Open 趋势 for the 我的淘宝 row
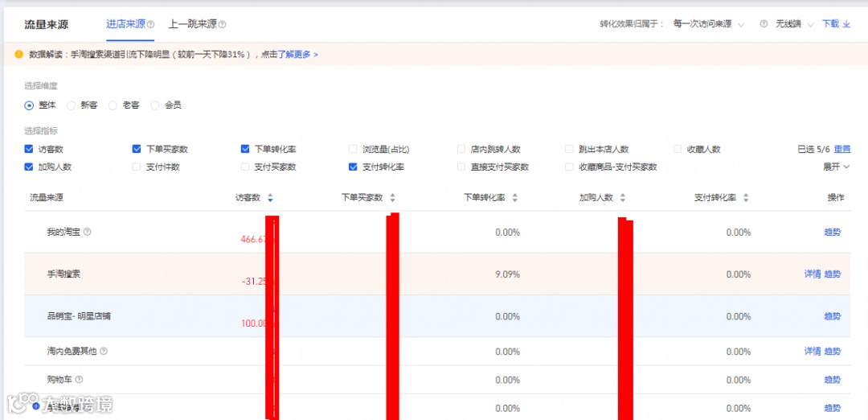Screen dimensions: 868x420 click(x=833, y=233)
